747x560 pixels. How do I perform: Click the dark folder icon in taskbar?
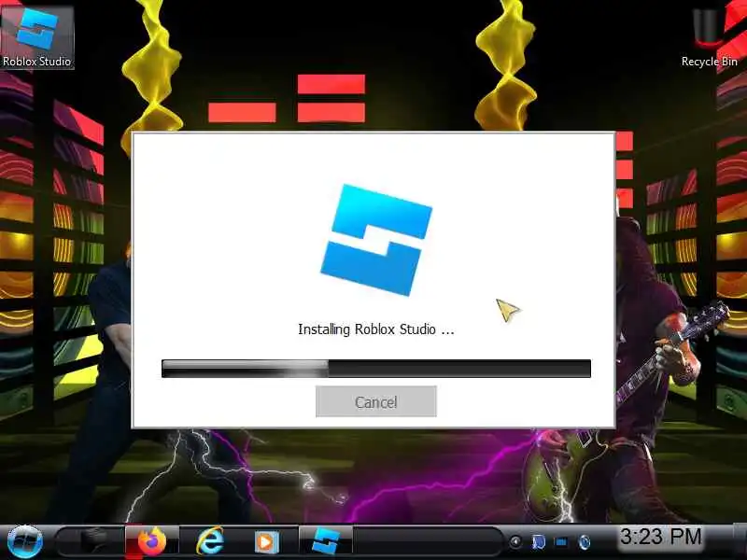click(92, 541)
